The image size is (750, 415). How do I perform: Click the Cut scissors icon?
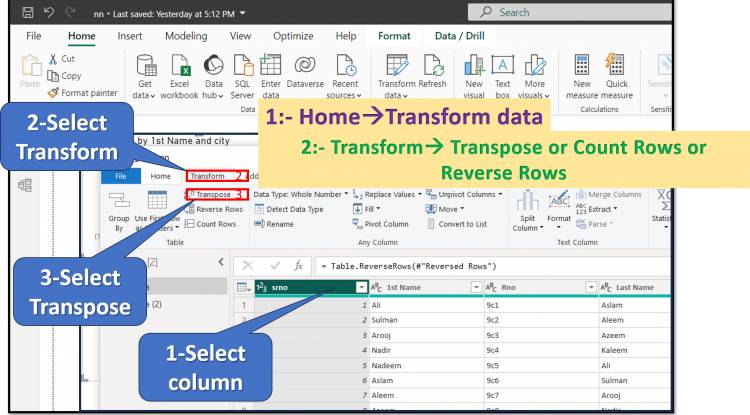(53, 59)
